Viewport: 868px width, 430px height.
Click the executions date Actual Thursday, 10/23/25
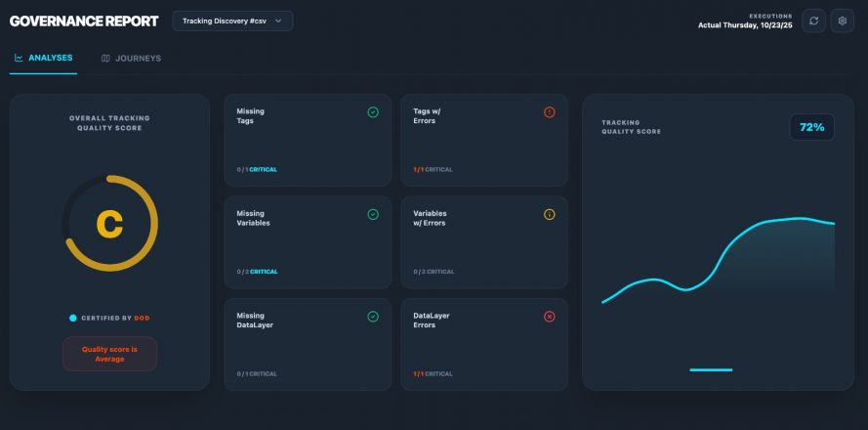(x=745, y=25)
